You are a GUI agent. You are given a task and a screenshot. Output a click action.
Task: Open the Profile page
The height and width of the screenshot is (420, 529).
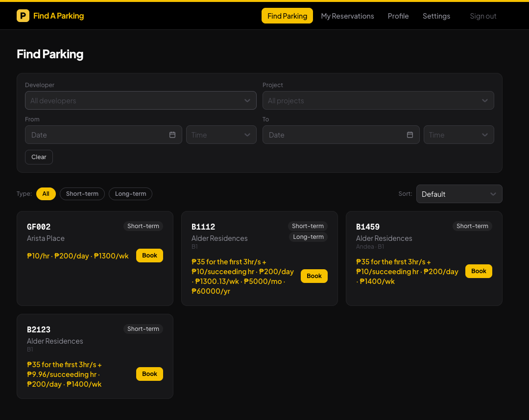click(x=398, y=16)
